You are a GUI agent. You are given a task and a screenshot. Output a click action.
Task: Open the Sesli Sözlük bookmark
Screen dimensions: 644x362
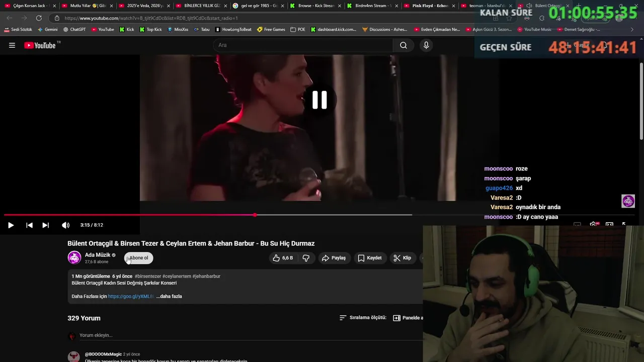[x=18, y=30]
